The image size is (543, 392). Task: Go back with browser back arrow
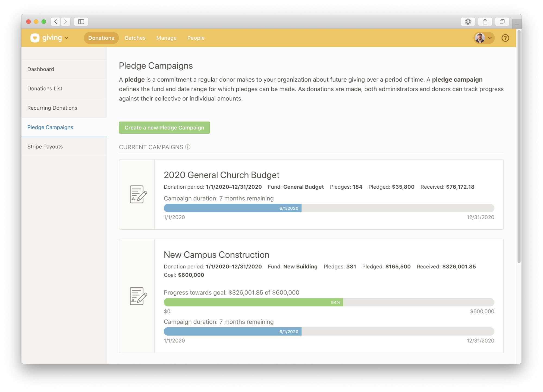tap(56, 21)
